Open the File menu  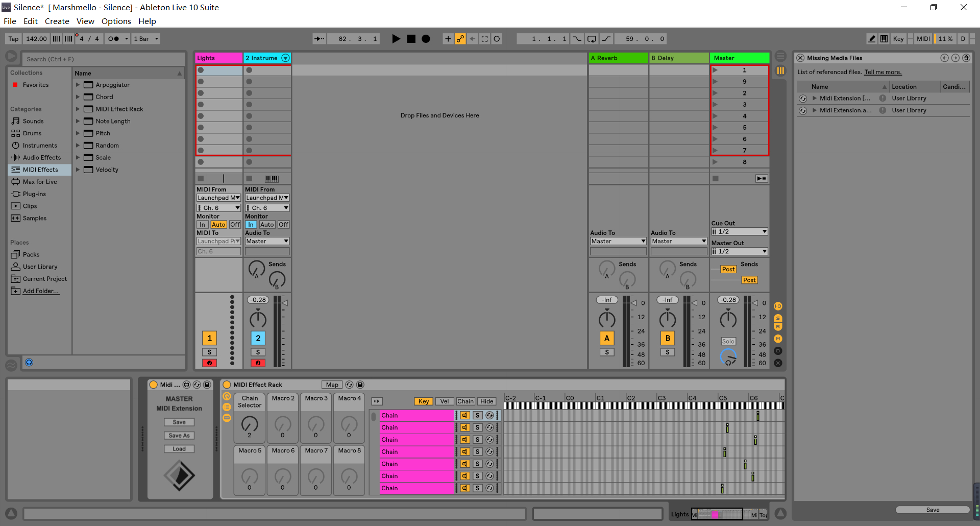pyautogui.click(x=10, y=21)
